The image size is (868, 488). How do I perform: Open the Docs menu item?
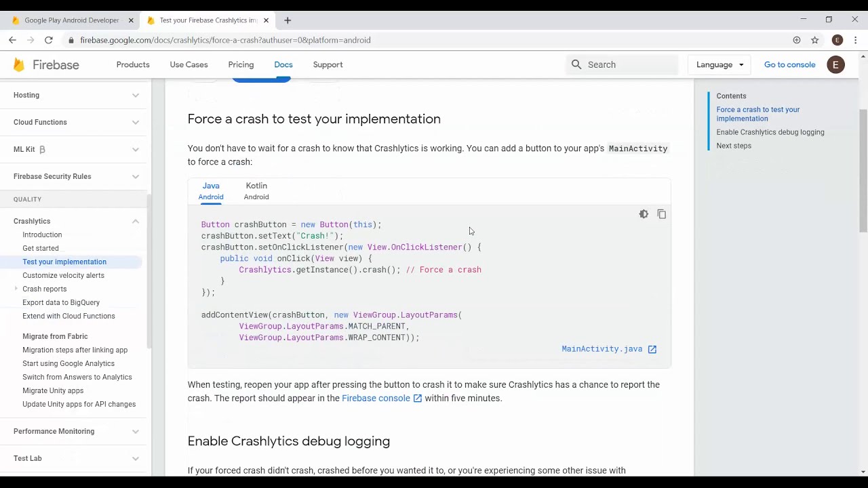(x=283, y=64)
